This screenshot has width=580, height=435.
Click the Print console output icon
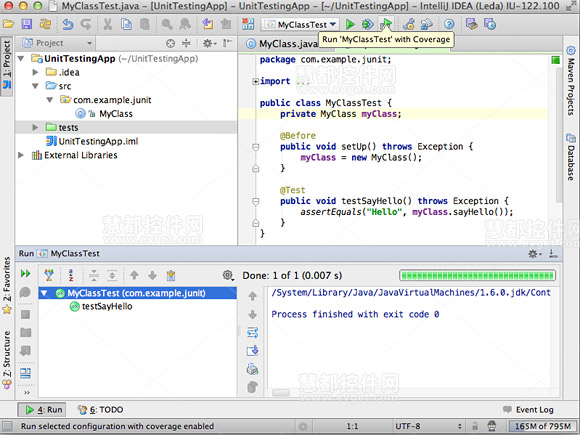[253, 369]
